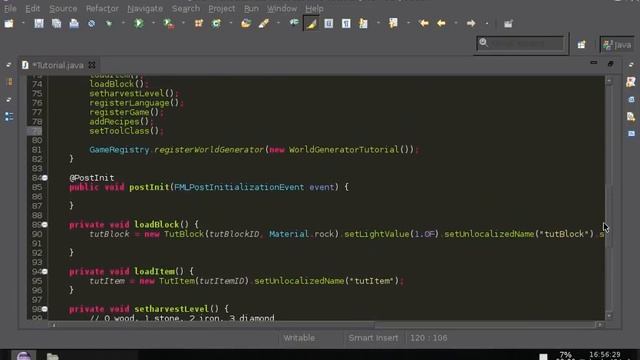Click the Previous Annotation icon

tap(393, 23)
